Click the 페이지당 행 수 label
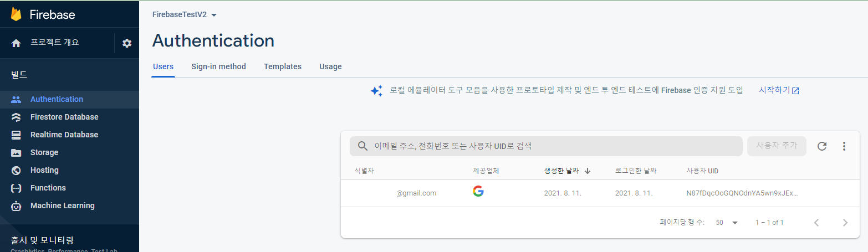This screenshot has width=868, height=252. 682,223
